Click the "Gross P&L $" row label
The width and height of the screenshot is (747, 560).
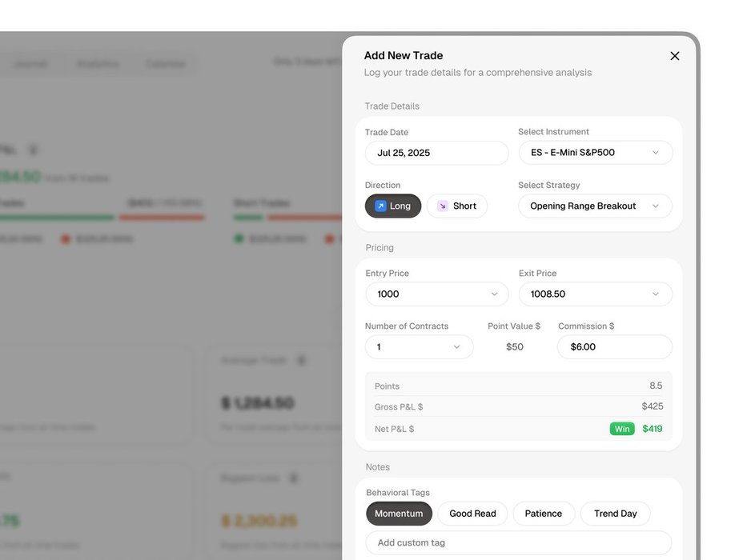399,406
